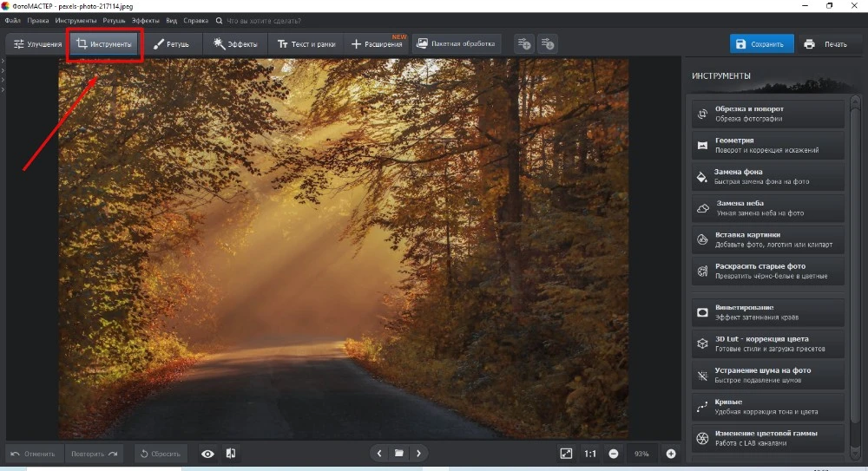Toggle before/after comparison view
Screen dimensions: 868x471
(231, 454)
